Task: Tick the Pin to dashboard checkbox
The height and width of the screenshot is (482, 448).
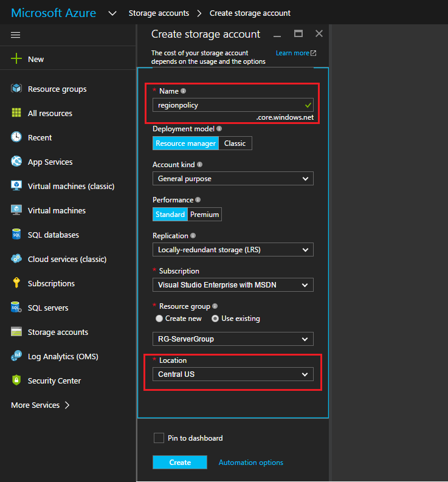Action: pyautogui.click(x=159, y=438)
